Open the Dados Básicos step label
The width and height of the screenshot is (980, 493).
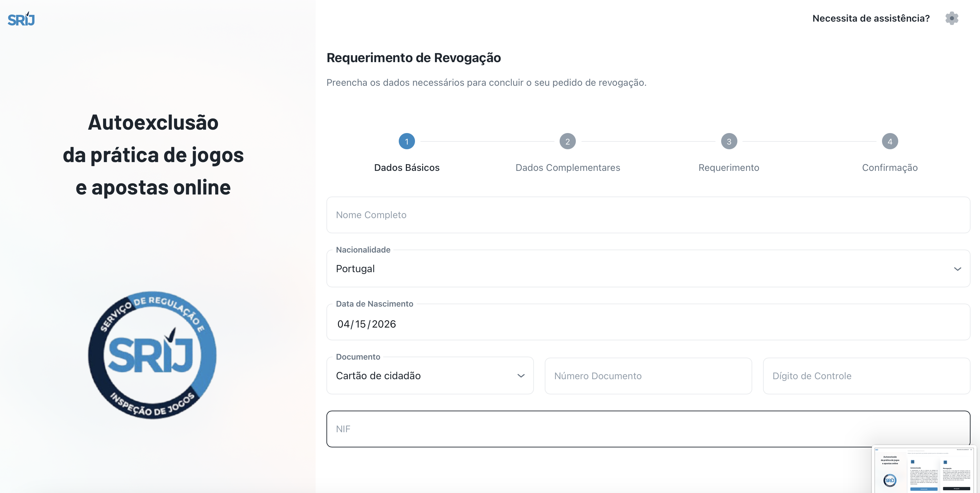pyautogui.click(x=407, y=167)
